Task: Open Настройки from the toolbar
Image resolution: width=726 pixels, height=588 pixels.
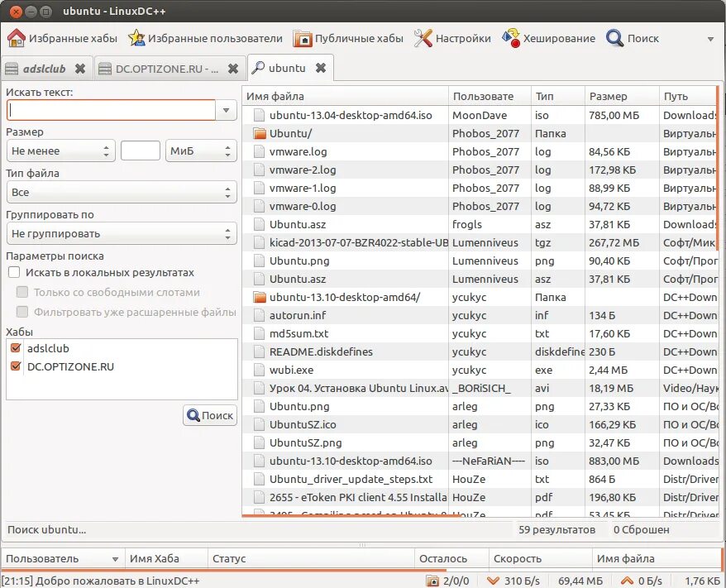Action: coord(452,37)
